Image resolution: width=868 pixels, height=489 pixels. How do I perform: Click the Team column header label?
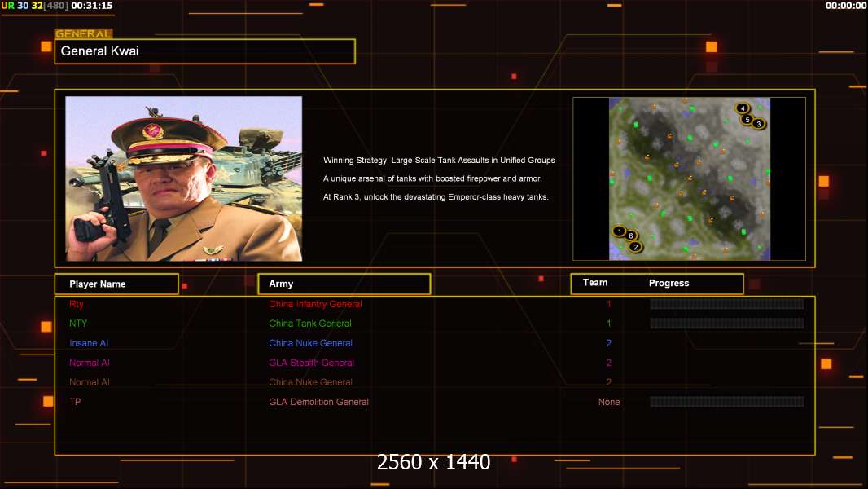pyautogui.click(x=595, y=283)
